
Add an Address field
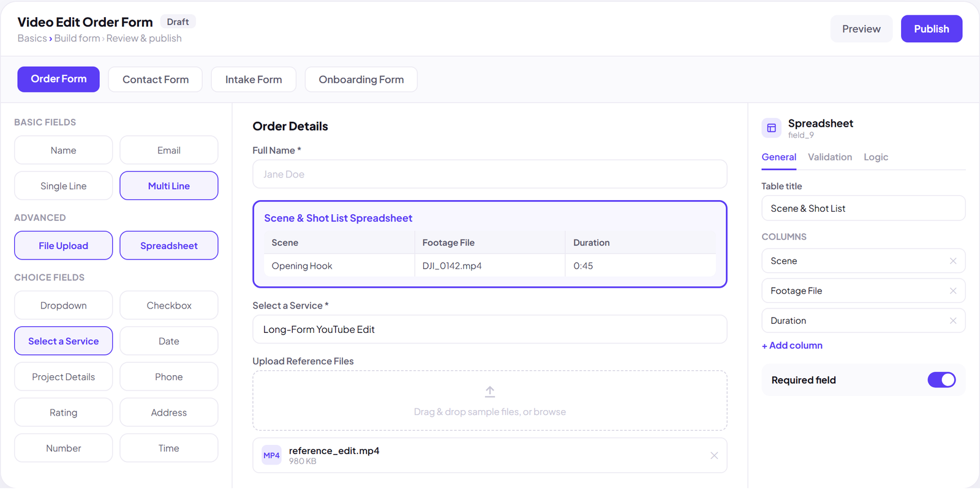[x=169, y=412]
